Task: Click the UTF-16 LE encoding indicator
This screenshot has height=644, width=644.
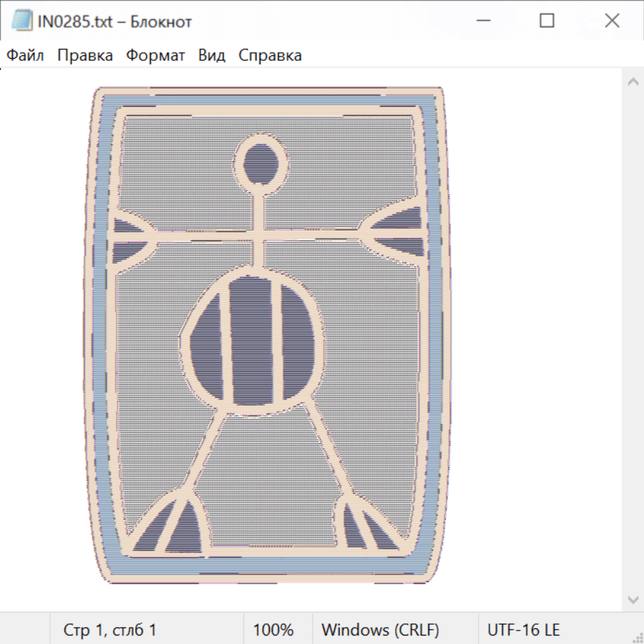Action: (x=523, y=630)
